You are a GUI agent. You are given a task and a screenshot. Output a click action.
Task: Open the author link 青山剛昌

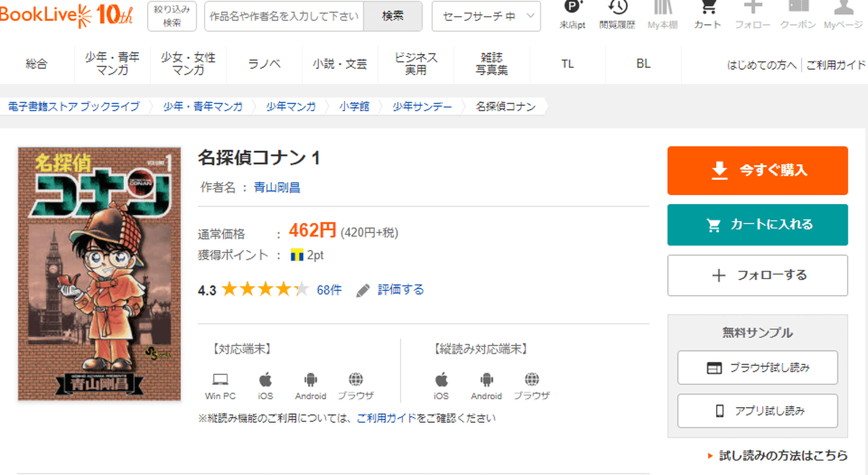[x=277, y=188]
